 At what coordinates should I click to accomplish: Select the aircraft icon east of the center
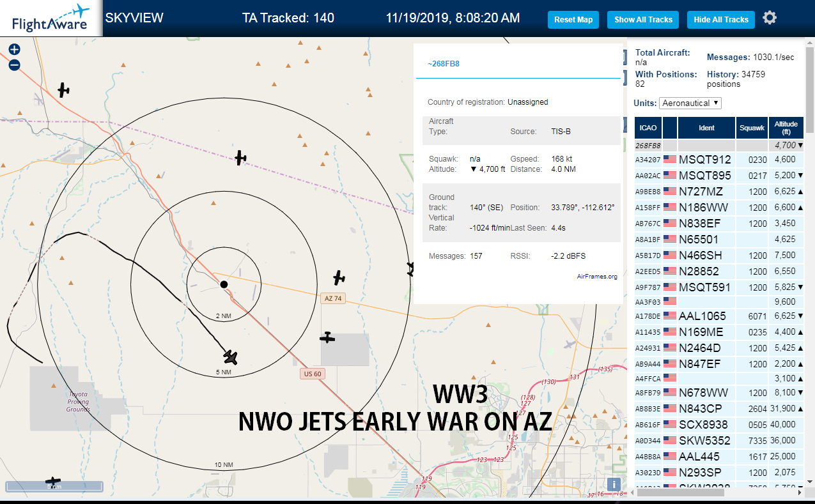click(339, 278)
